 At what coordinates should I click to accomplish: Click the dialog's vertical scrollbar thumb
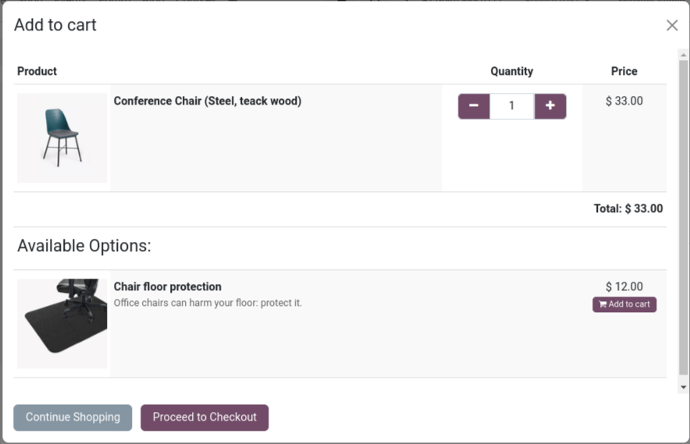[x=683, y=218]
